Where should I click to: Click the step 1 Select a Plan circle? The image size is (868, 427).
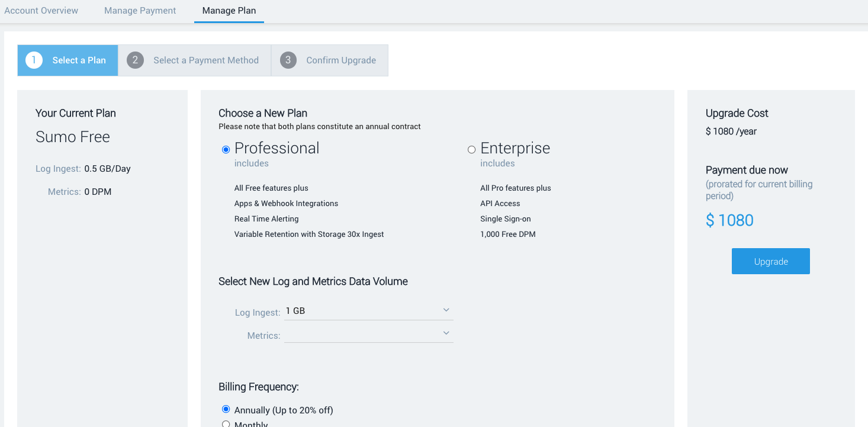click(x=34, y=60)
